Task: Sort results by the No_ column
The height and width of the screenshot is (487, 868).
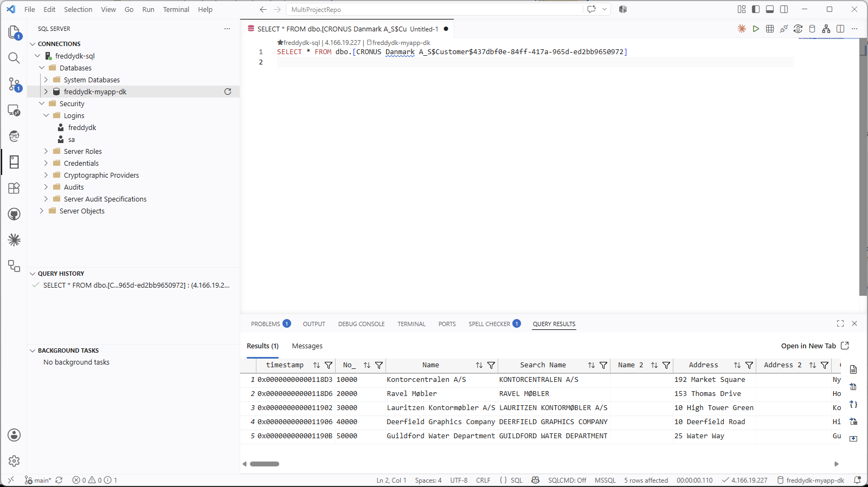Action: [367, 365]
